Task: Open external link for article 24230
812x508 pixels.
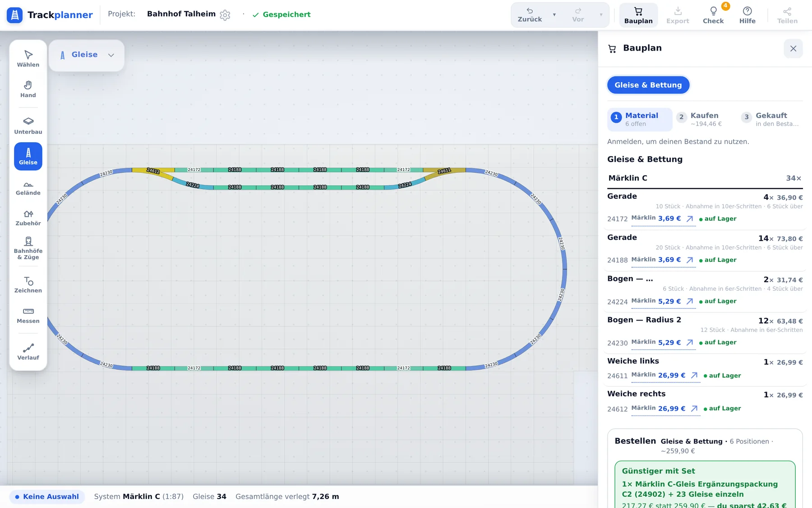Action: [690, 343]
